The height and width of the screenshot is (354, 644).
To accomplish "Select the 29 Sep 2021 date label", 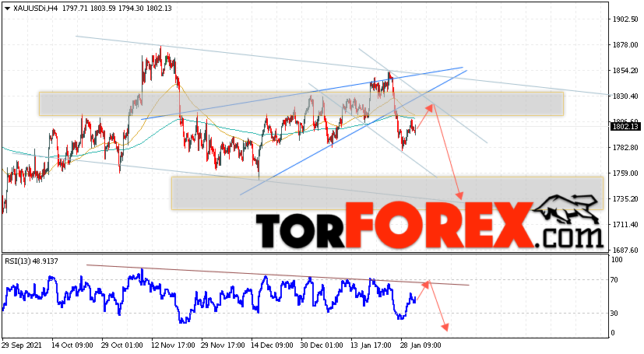I will pos(22,345).
